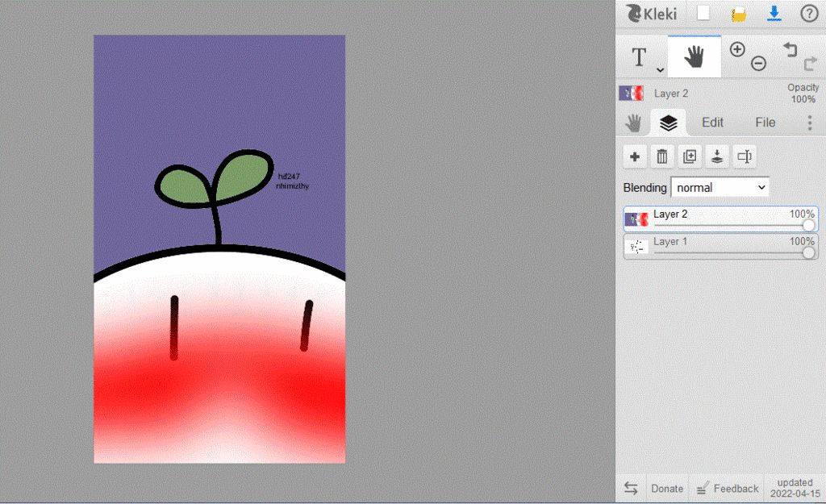Open an image with folder icon
This screenshot has height=504, width=826.
click(x=739, y=15)
